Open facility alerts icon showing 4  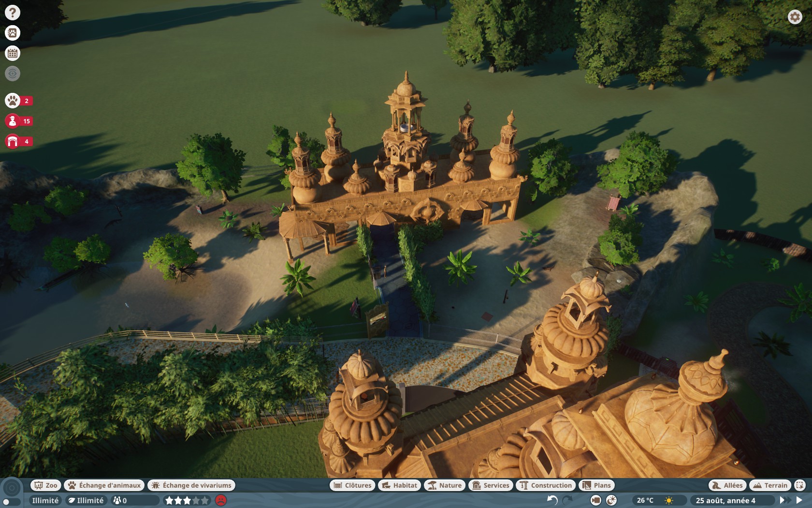[x=13, y=141]
